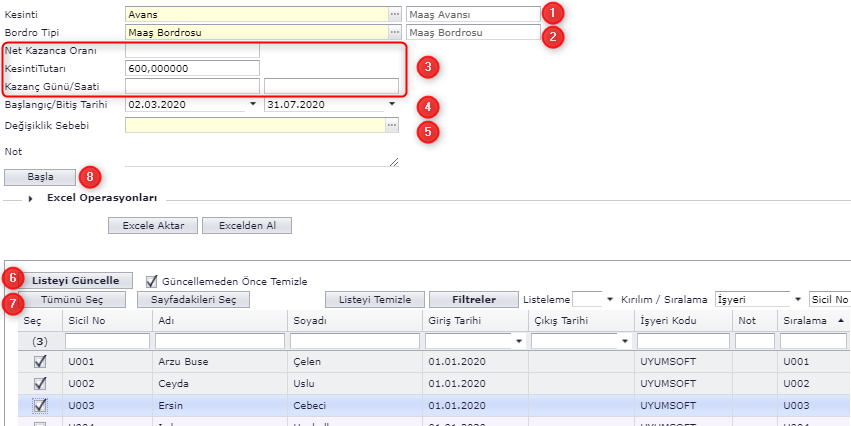Open Kesinti lookup ellipsis button
851x426 pixels.
[393, 15]
